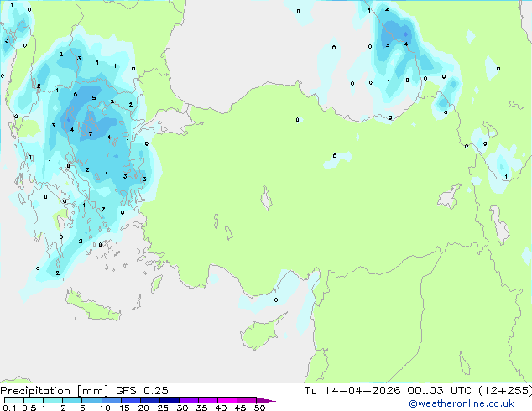Click the "20" legend scale label
Image resolution: width=532 pixels, height=411 pixels.
[x=143, y=408]
